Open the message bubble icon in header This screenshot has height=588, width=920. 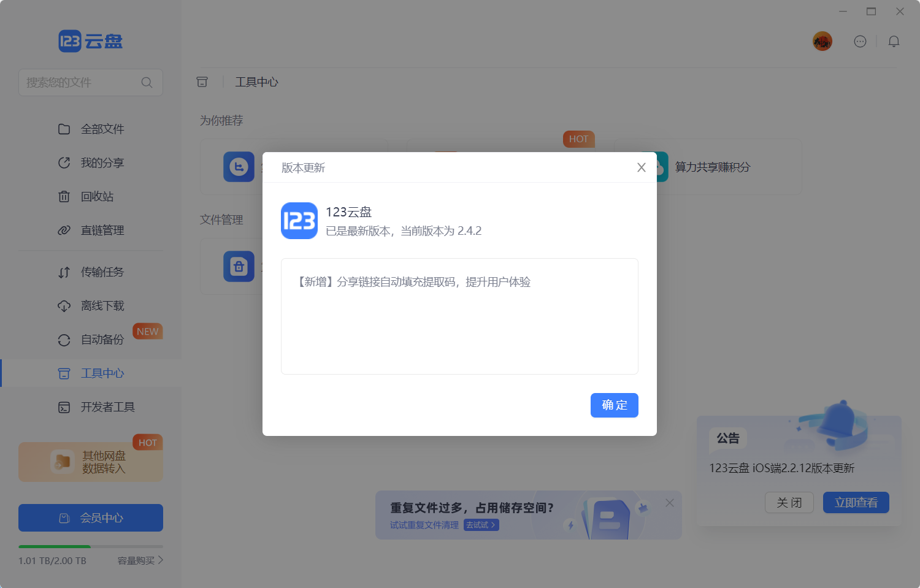[860, 41]
